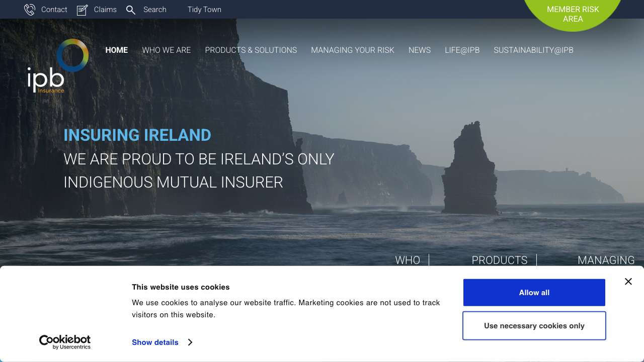Select the News menu item
The width and height of the screenshot is (644, 362).
419,50
